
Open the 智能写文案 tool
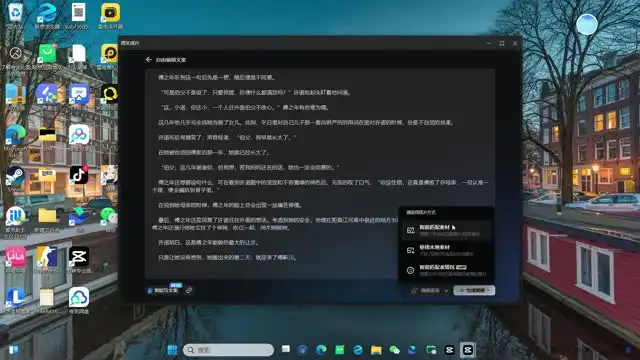[164, 290]
